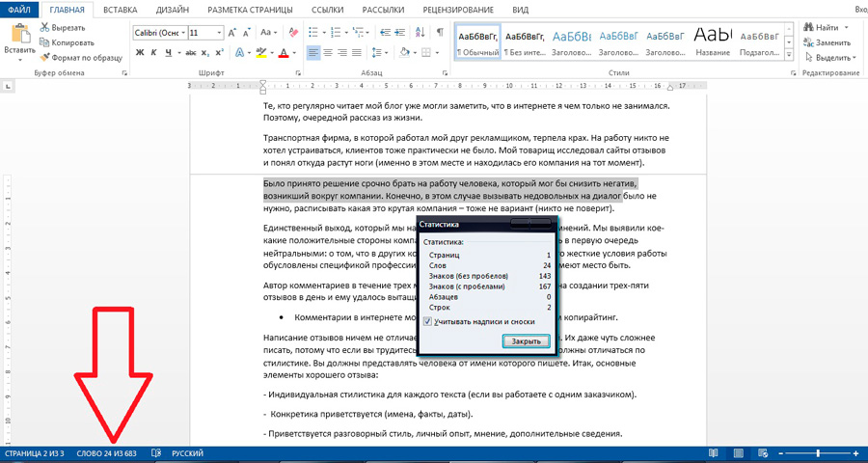Click multilevel list icon
The height and width of the screenshot is (463, 868).
(x=360, y=33)
